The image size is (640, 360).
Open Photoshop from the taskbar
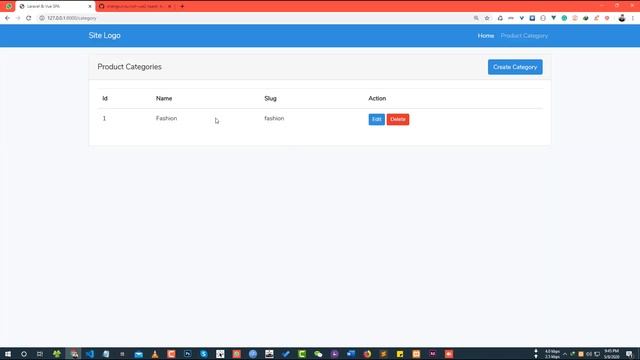(x=187, y=354)
